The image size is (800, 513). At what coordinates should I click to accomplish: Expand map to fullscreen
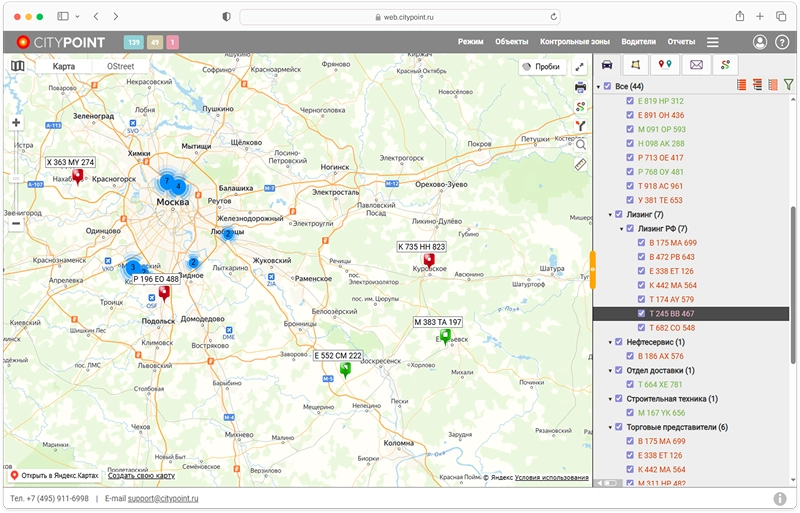click(580, 66)
